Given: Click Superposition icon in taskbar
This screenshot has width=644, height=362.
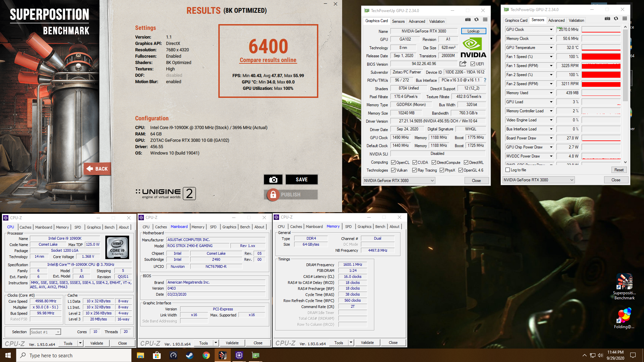Looking at the screenshot, I should tap(222, 355).
